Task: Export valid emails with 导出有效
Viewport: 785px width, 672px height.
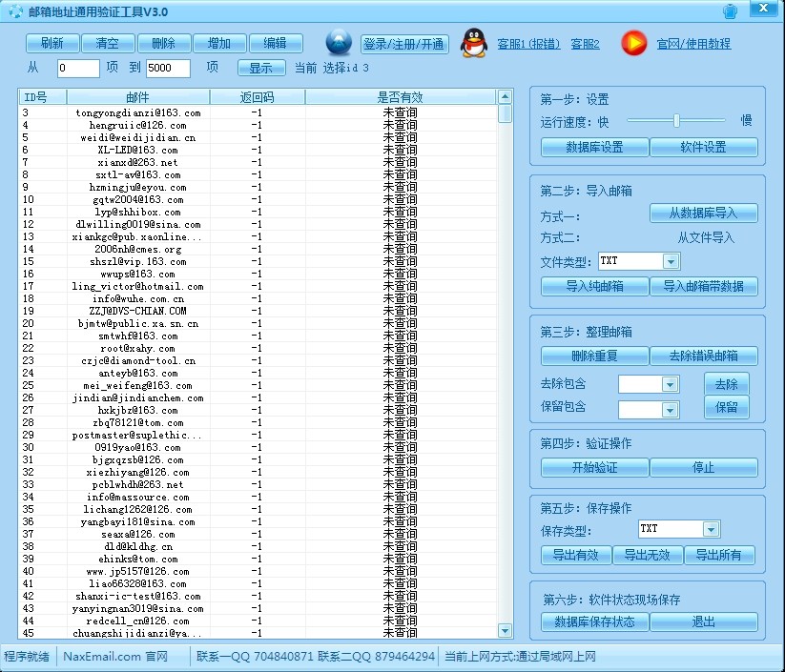Action: [575, 554]
